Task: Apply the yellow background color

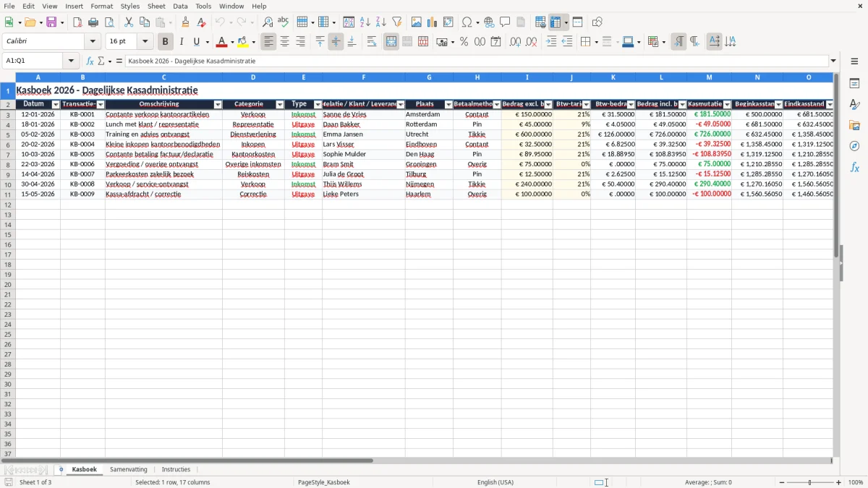Action: [x=243, y=42]
